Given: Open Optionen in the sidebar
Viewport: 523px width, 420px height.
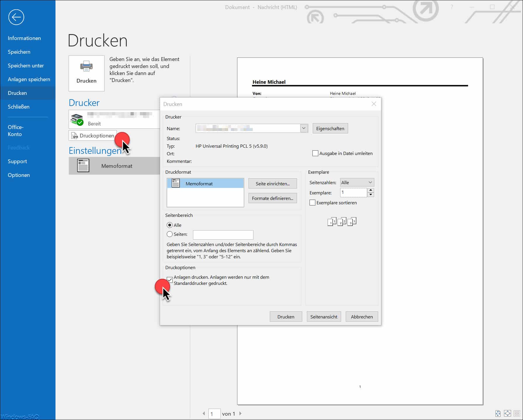Looking at the screenshot, I should tap(19, 175).
